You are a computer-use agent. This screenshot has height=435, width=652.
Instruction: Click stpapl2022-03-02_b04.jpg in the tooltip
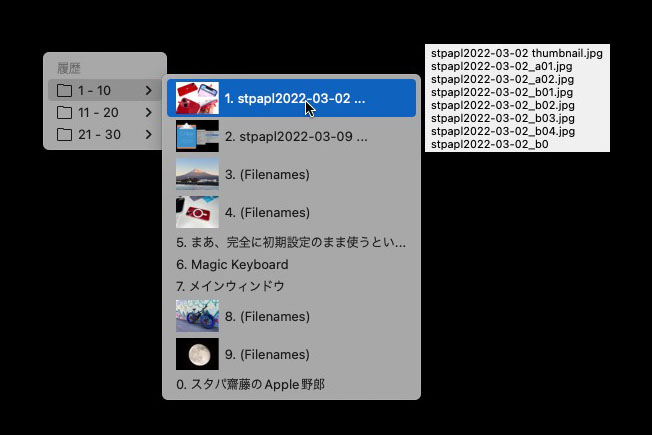tap(503, 131)
